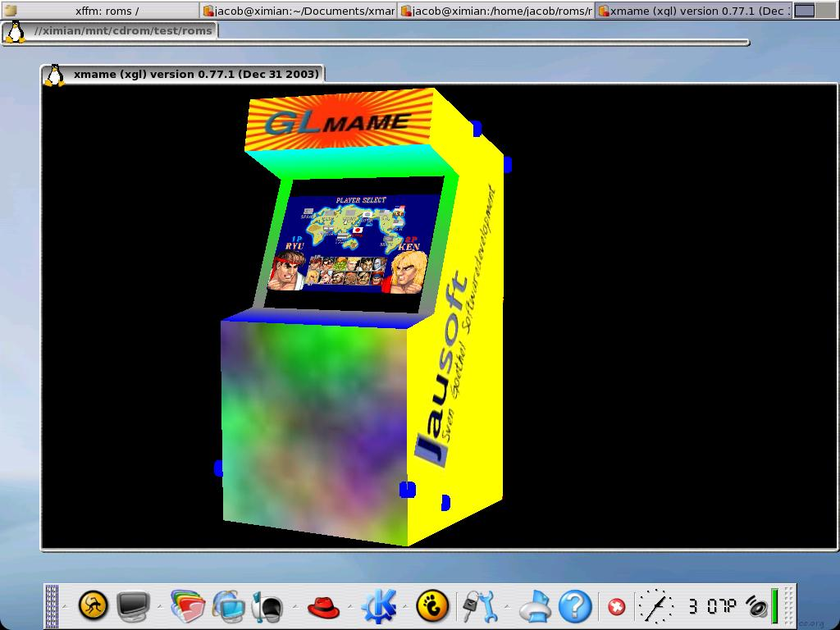
Task: Click the analog clock in the panel
Action: pyautogui.click(x=655, y=606)
